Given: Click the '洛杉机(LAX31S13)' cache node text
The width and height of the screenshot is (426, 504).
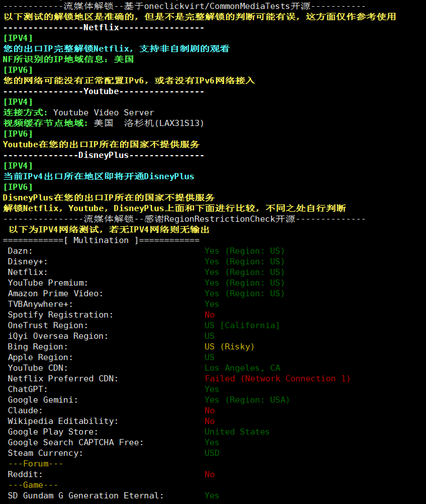Looking at the screenshot, I should (x=164, y=123).
